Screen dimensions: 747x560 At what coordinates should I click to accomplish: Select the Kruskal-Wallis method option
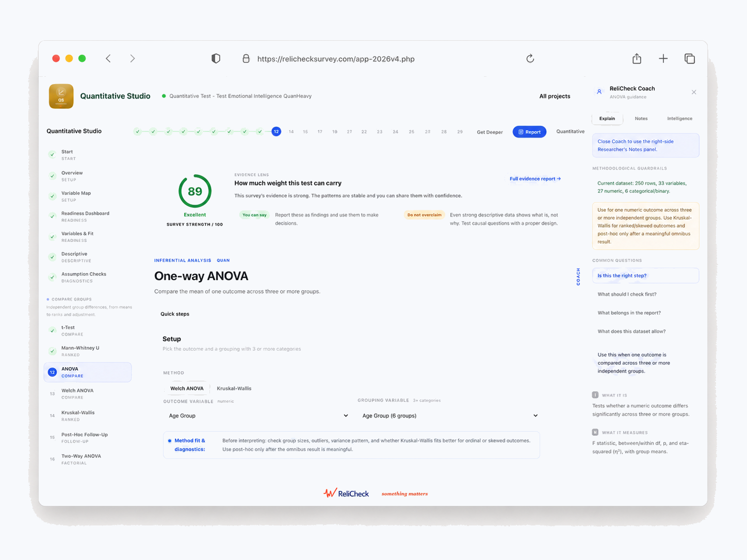click(234, 388)
